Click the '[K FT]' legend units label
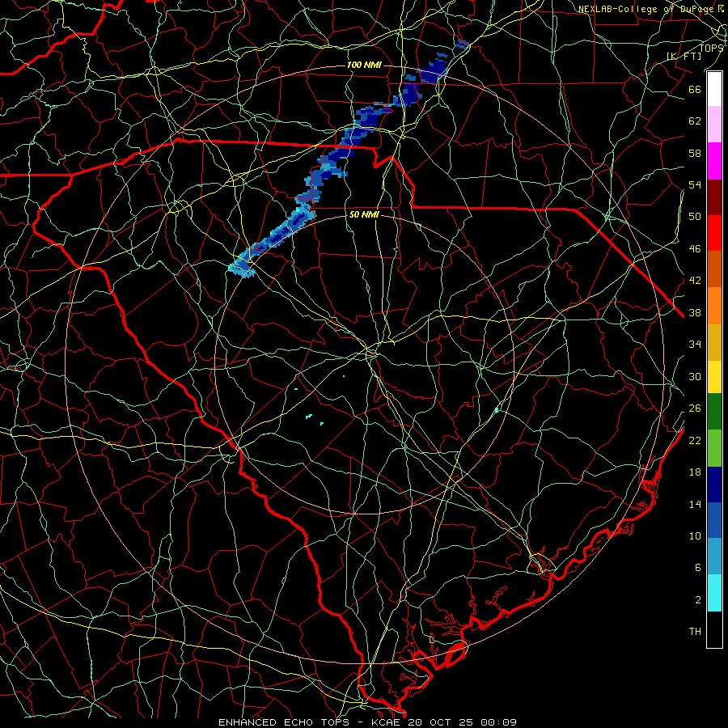 (684, 56)
